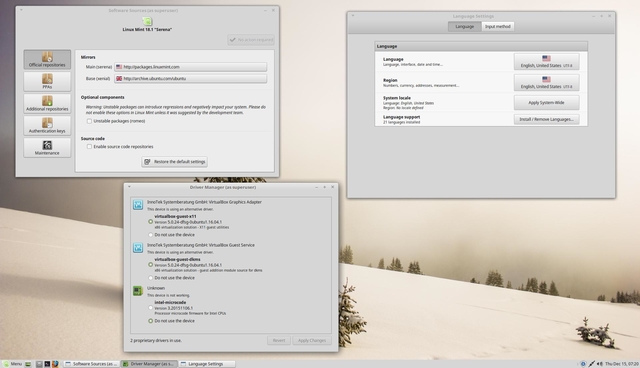
Task: Open the clock showing Thu Dec 15
Action: (622, 364)
